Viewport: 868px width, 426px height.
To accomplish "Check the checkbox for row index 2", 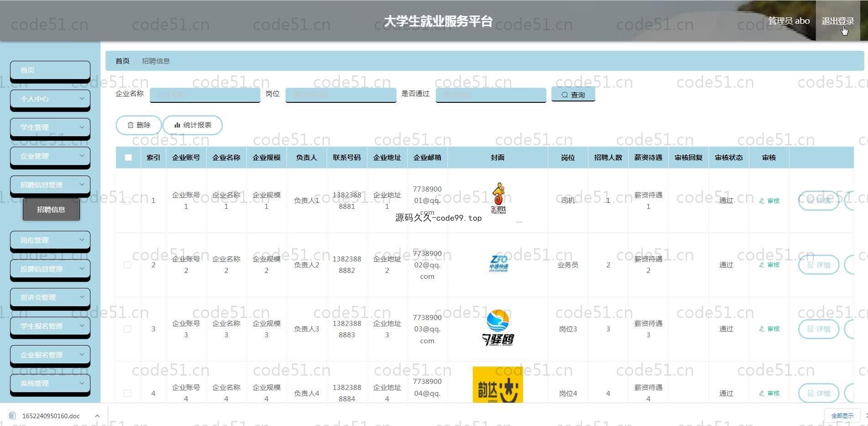I will point(127,265).
